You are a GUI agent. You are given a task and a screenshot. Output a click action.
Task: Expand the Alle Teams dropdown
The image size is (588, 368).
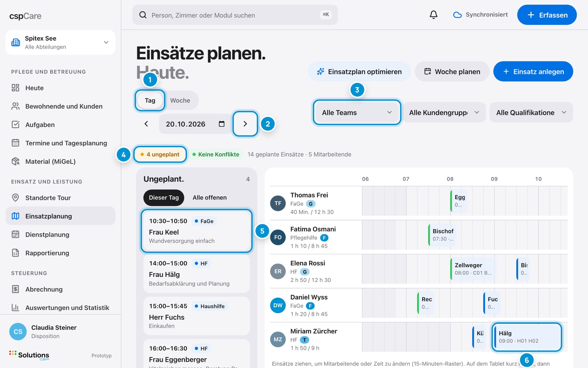point(357,113)
